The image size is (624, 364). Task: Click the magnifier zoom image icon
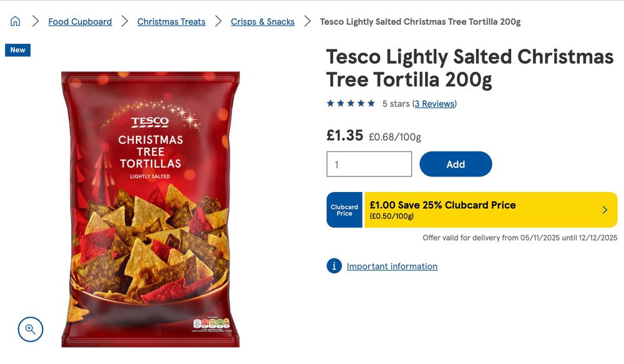[30, 329]
